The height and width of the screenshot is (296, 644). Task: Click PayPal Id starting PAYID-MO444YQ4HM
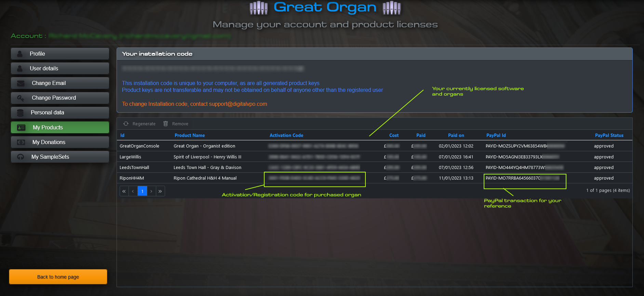(524, 167)
